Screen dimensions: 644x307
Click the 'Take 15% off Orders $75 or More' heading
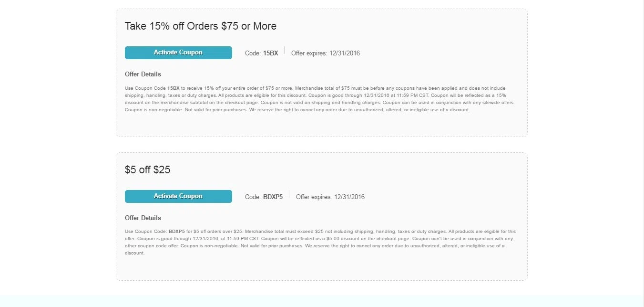tap(201, 26)
